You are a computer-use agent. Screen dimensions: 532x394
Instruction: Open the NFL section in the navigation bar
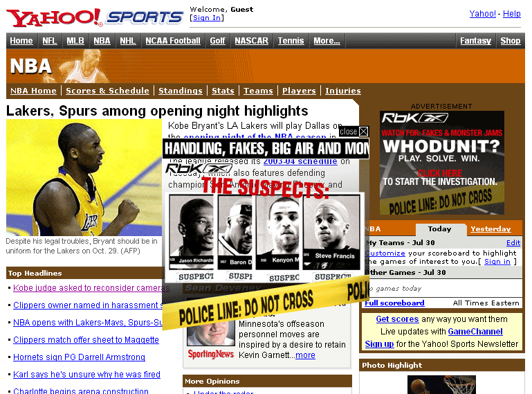(49, 41)
